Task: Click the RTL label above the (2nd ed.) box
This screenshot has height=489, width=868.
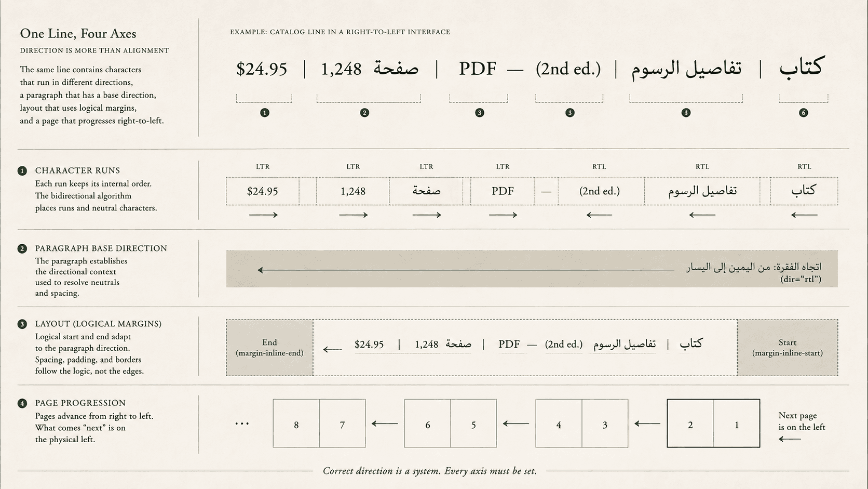Action: (599, 167)
